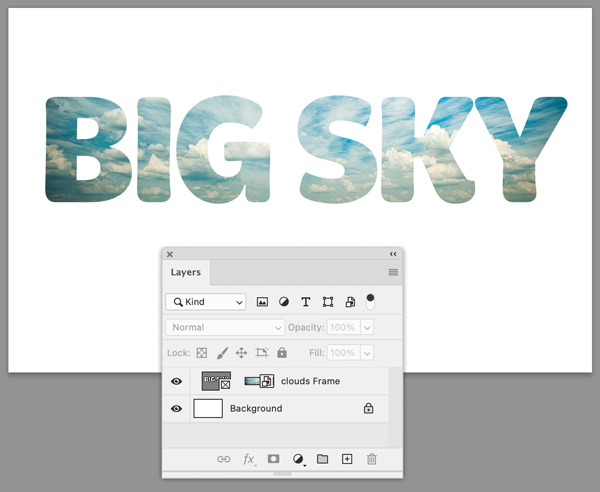Open the Normal blend mode dropdown

pyautogui.click(x=226, y=327)
